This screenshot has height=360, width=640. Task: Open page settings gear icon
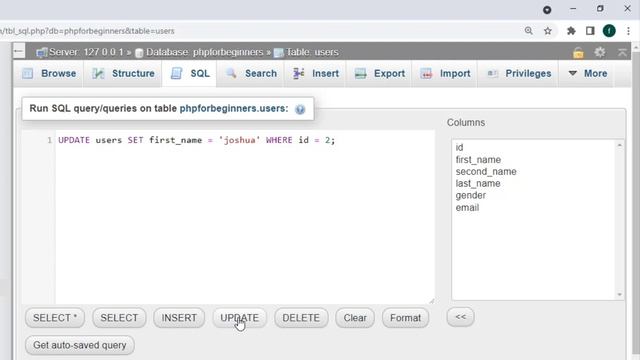click(600, 52)
